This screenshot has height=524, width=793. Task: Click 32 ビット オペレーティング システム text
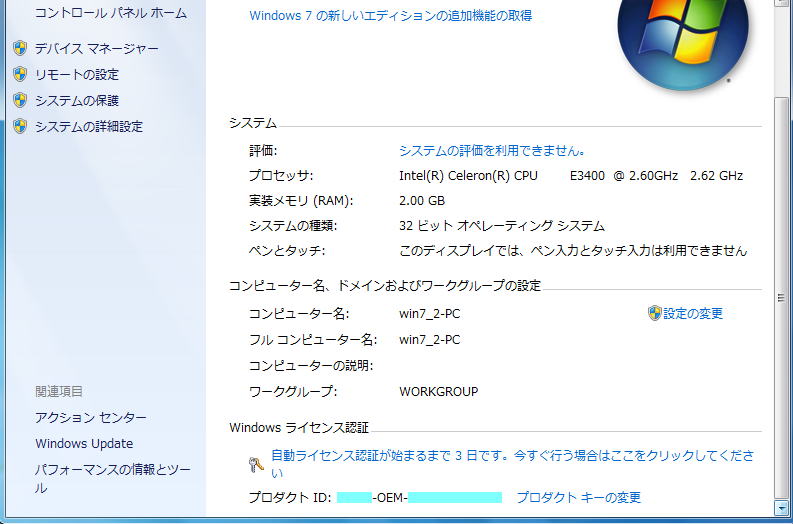coord(502,225)
